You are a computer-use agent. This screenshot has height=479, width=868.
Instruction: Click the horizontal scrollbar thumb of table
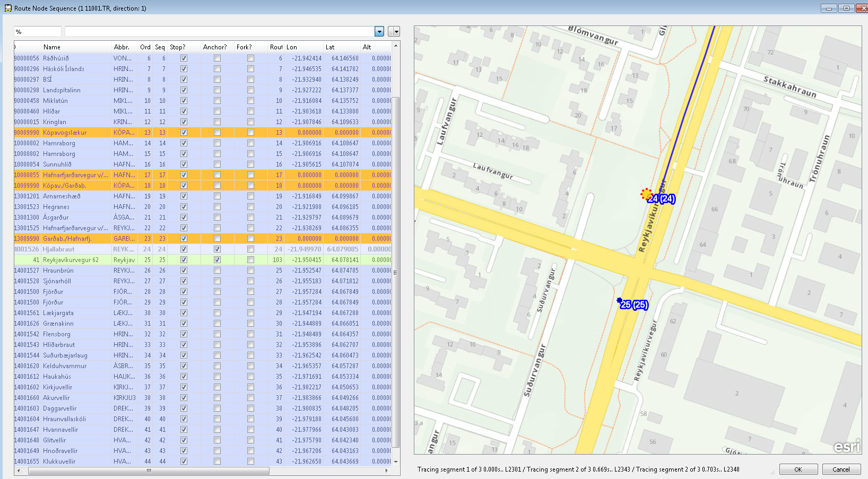pyautogui.click(x=149, y=471)
